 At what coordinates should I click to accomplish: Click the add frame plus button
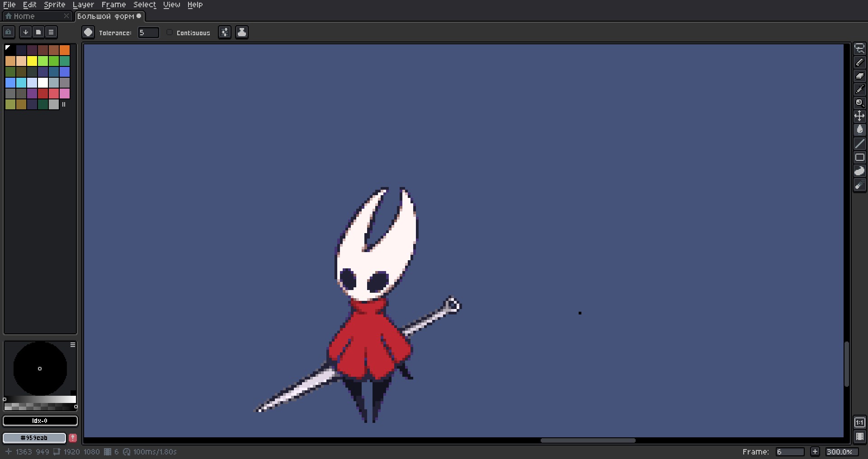pos(815,451)
